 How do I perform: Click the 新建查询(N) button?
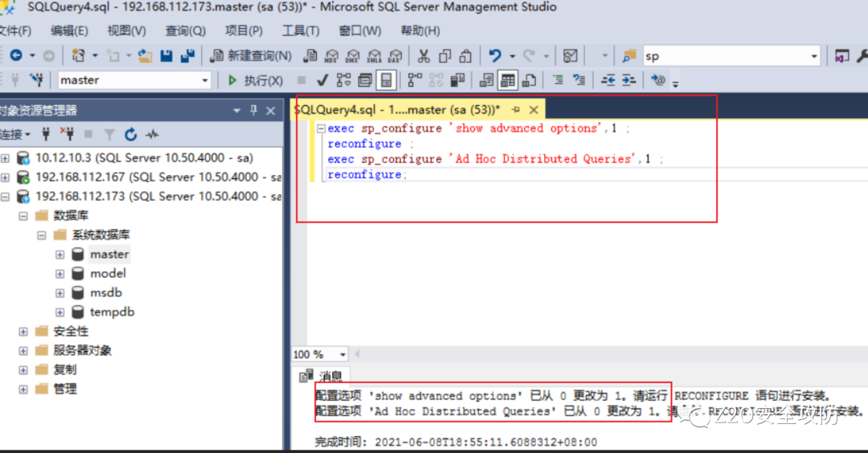pos(251,56)
